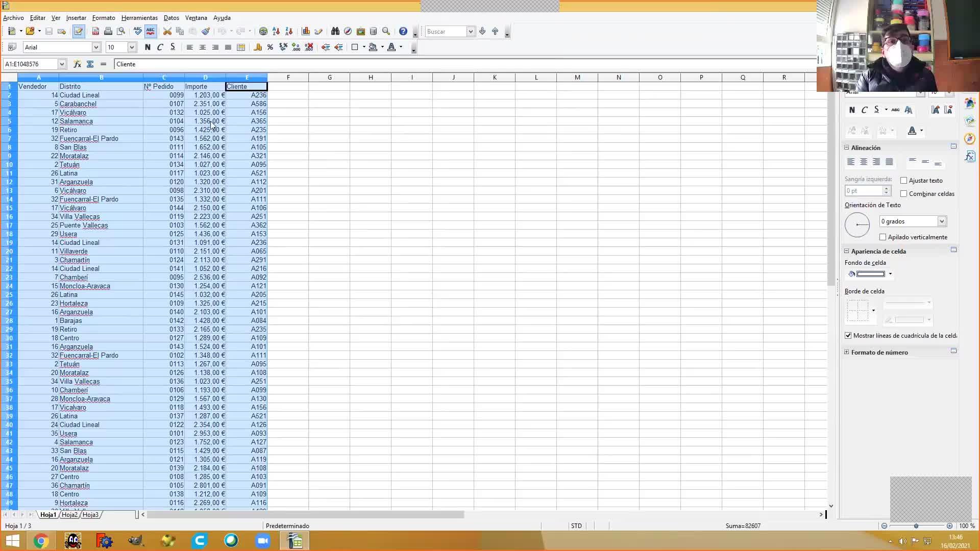
Task: Click the Cut scissors icon
Action: 167,32
